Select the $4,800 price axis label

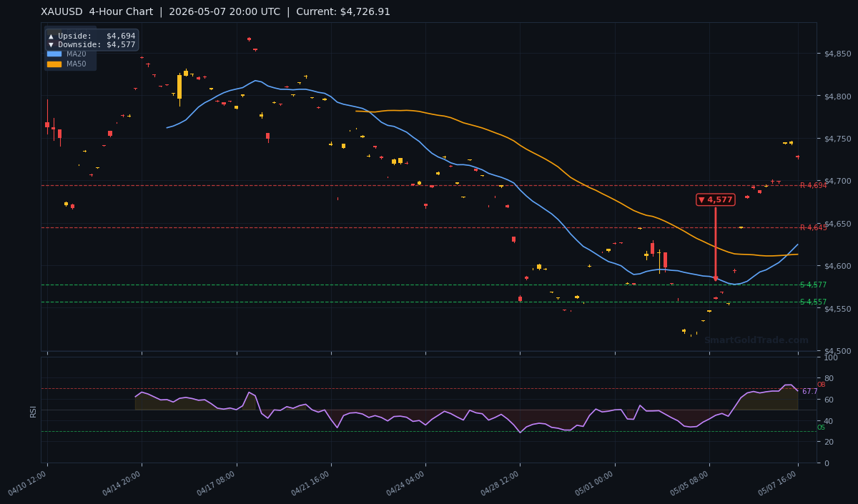click(x=837, y=97)
